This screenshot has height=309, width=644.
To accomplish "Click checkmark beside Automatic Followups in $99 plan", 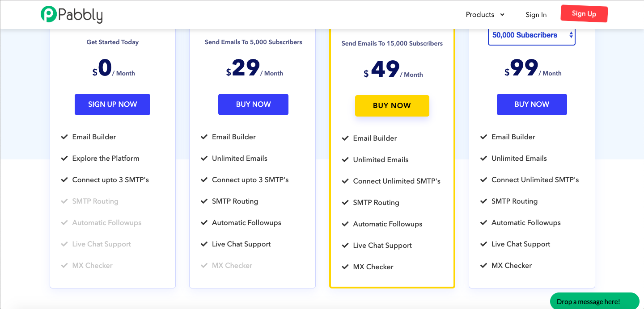I will coord(483,222).
